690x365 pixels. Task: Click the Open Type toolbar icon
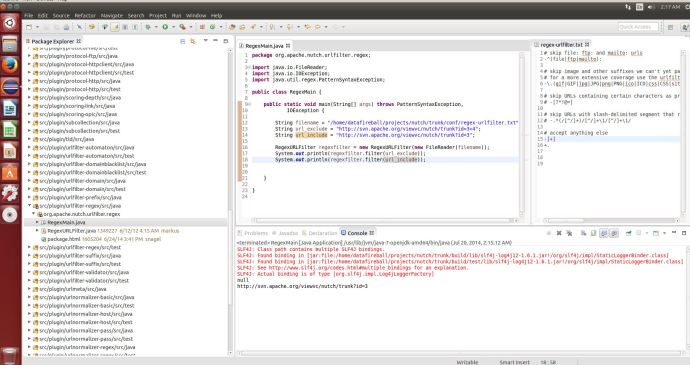click(x=232, y=27)
